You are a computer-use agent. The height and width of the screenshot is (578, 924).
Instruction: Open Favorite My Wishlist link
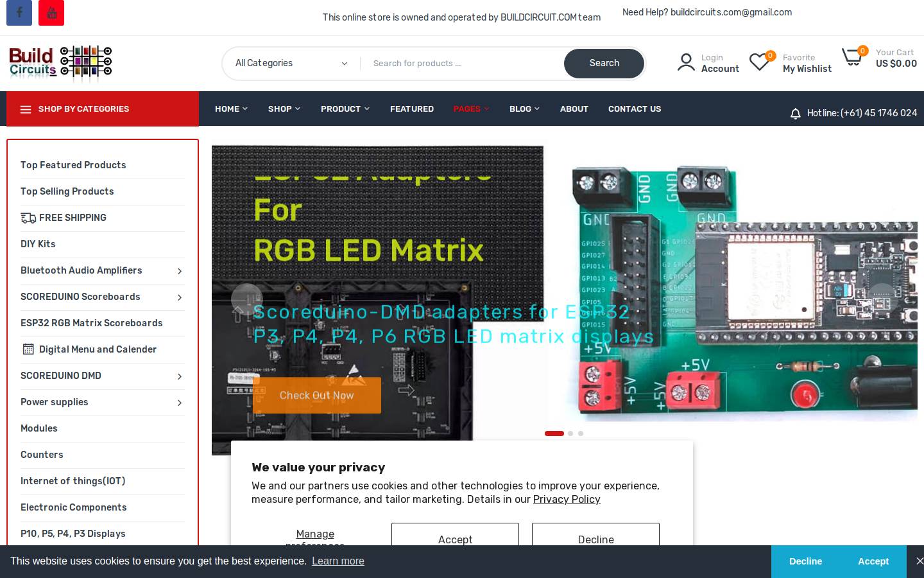pyautogui.click(x=807, y=63)
